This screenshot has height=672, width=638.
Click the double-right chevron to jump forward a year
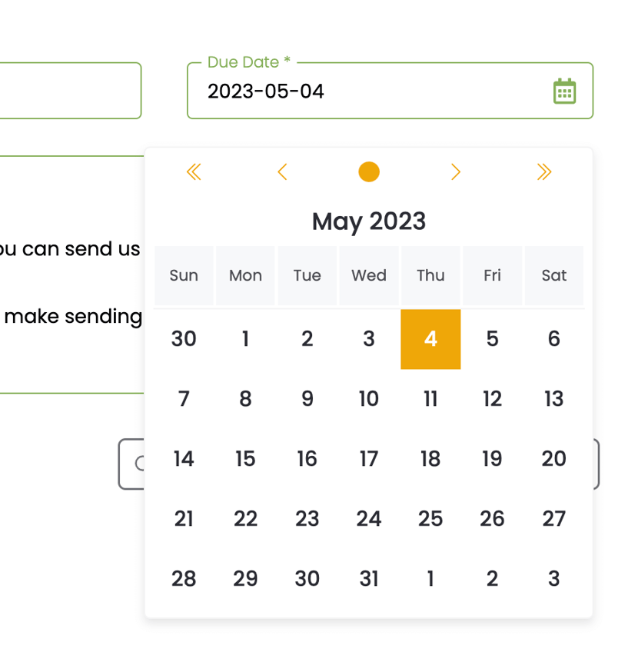tap(544, 171)
